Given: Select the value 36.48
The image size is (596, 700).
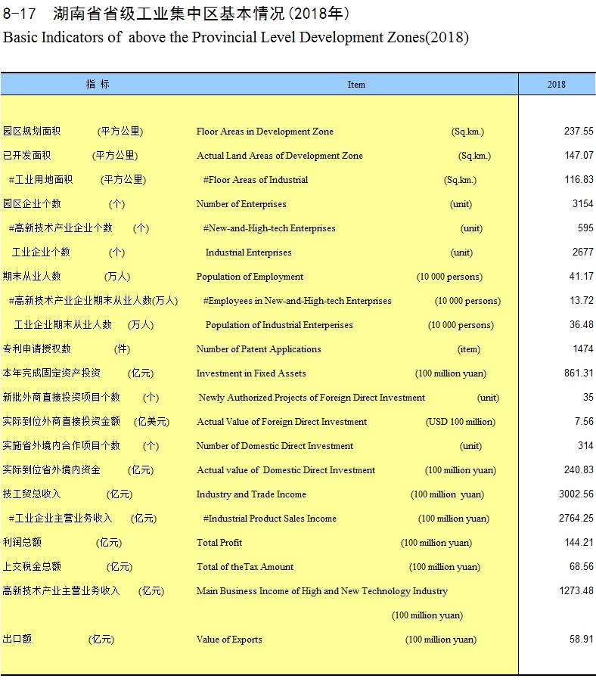Looking at the screenshot, I should [582, 324].
